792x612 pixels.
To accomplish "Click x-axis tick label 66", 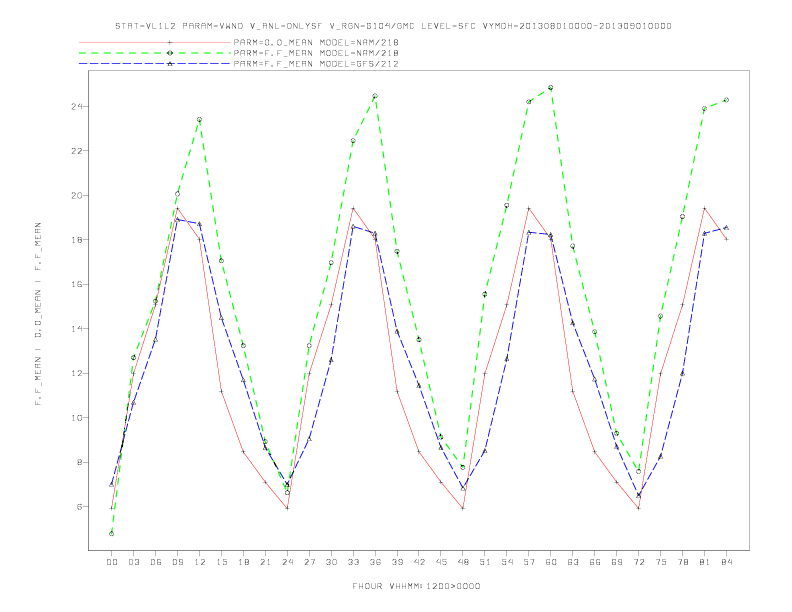I will click(595, 562).
